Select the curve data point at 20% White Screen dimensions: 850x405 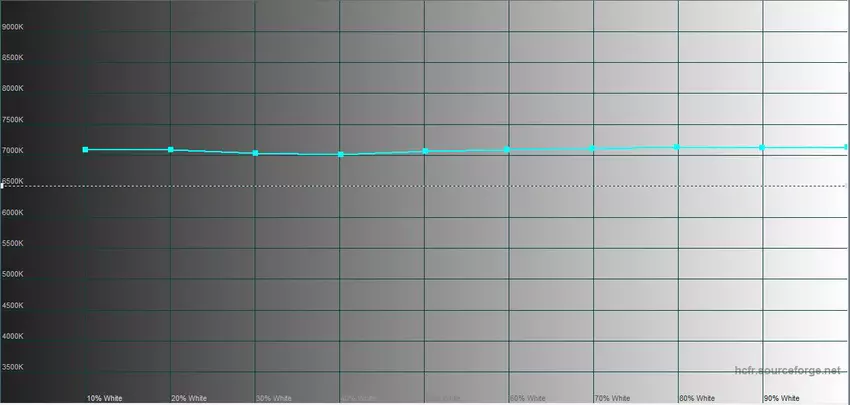click(171, 149)
